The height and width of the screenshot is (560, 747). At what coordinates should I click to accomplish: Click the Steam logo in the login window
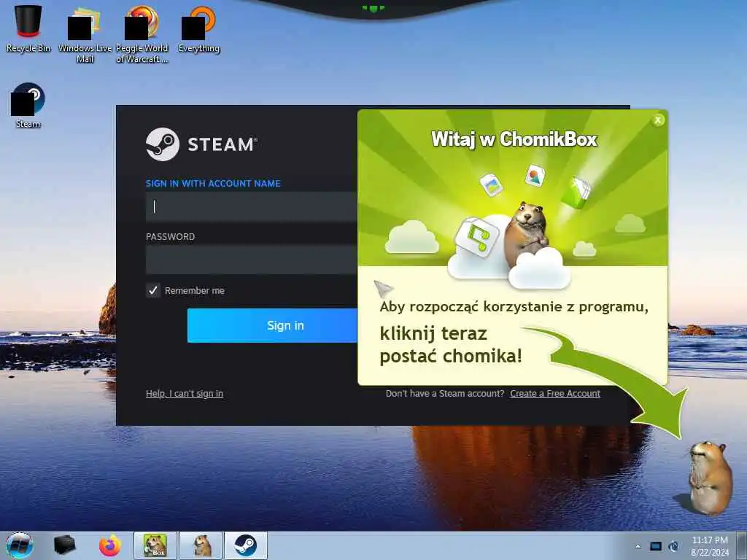click(x=201, y=144)
